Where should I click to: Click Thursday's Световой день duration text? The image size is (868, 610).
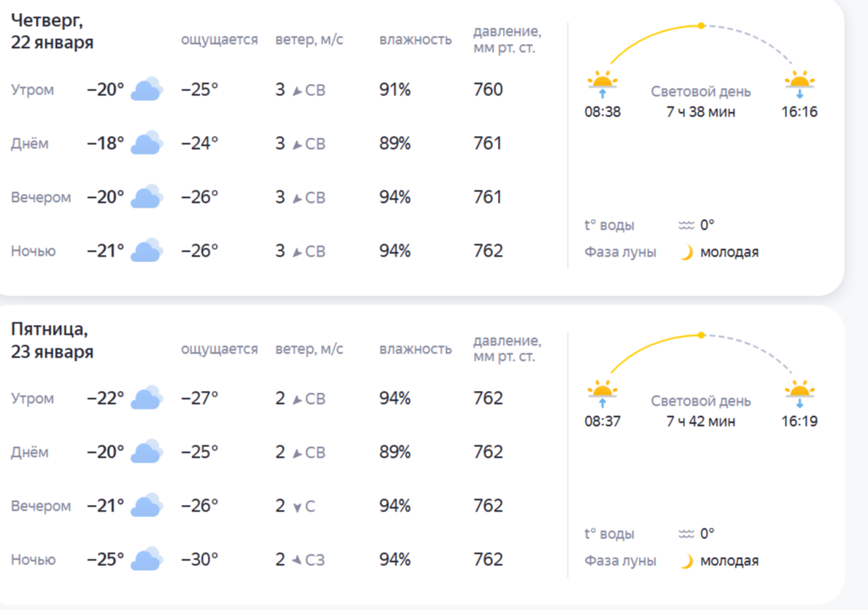pos(701,112)
